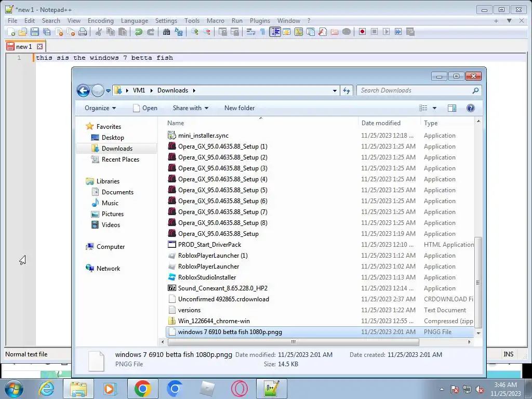Click the vertical scrollbar thumb in file list
The image size is (532, 399).
tap(478, 282)
